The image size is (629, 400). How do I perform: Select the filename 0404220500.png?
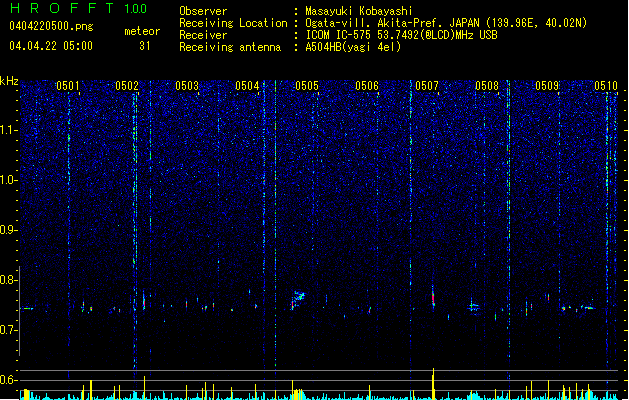tap(51, 26)
